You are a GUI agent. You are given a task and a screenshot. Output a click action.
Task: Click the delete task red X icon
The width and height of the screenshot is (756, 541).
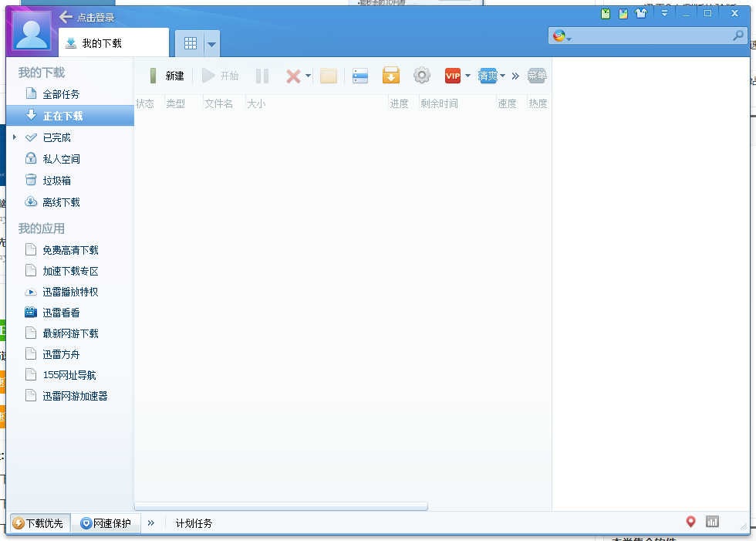pyautogui.click(x=293, y=76)
